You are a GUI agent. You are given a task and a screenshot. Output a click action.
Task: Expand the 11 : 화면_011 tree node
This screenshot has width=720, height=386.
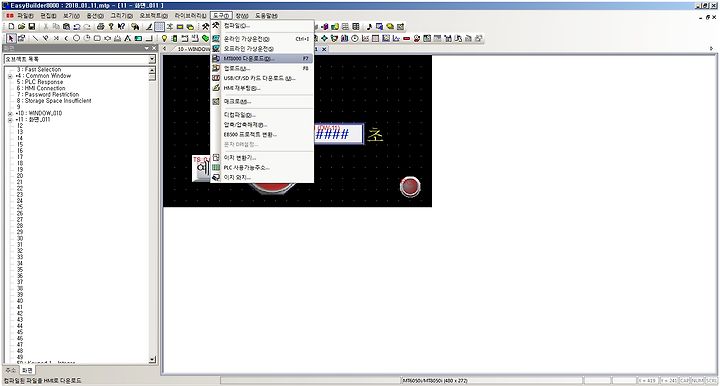(x=10, y=120)
